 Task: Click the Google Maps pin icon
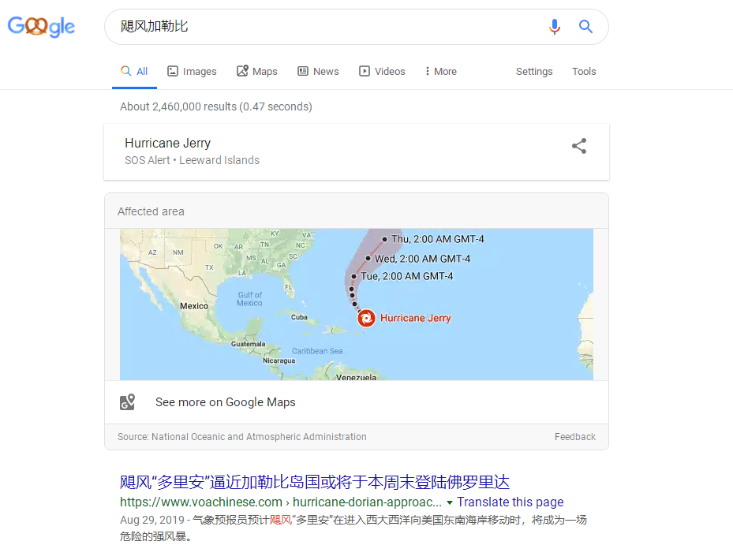point(127,402)
